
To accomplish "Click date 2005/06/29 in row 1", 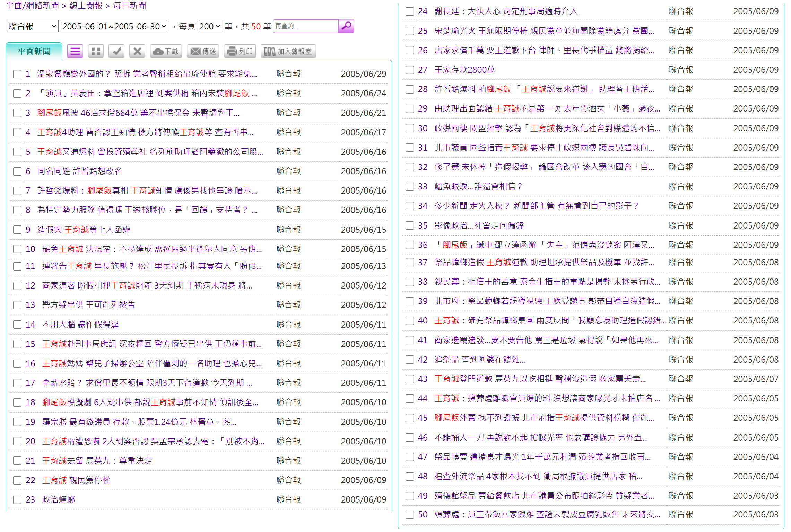I will click(363, 74).
